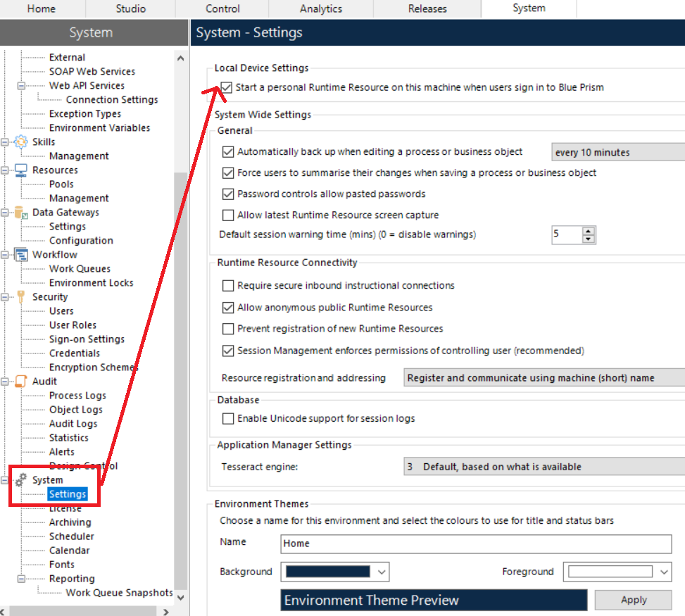This screenshot has height=616, width=685.
Task: Toggle allow anonymous public Runtime Resources
Action: (x=228, y=308)
